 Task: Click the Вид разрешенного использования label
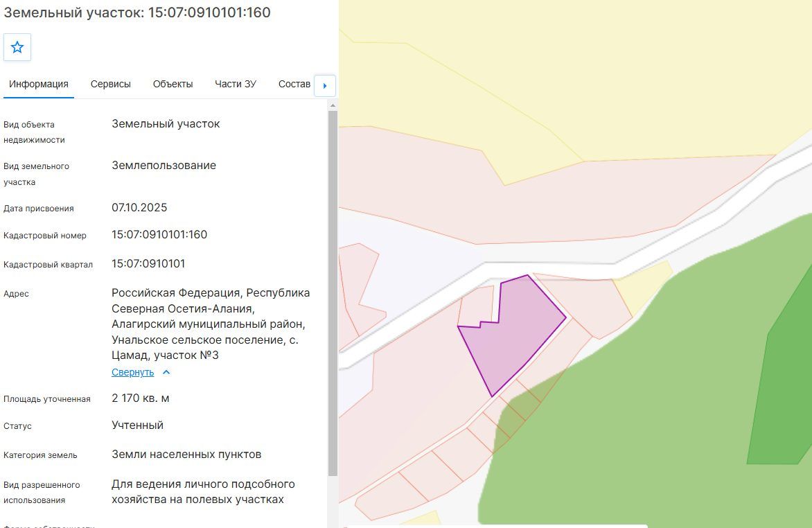point(42,492)
